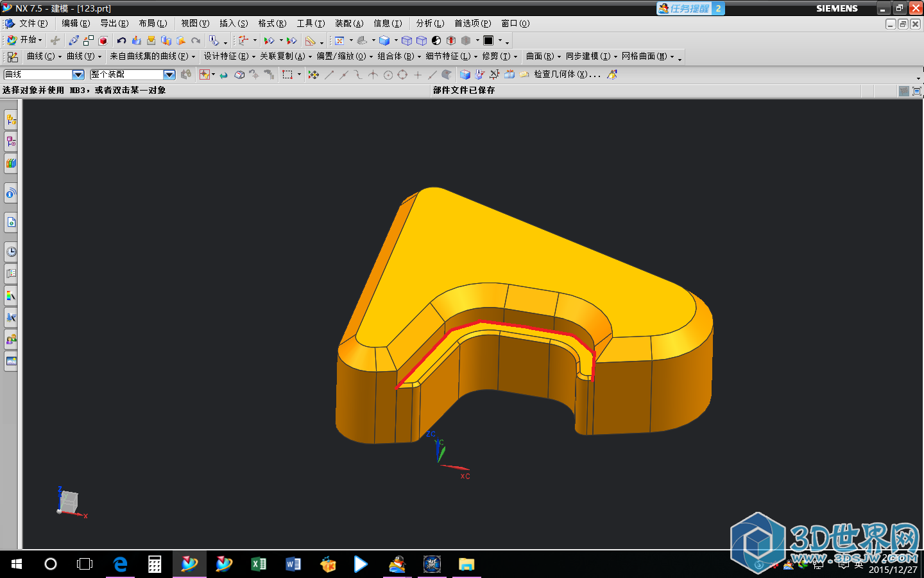Open the Process Studio sidebar tab

tap(11, 317)
